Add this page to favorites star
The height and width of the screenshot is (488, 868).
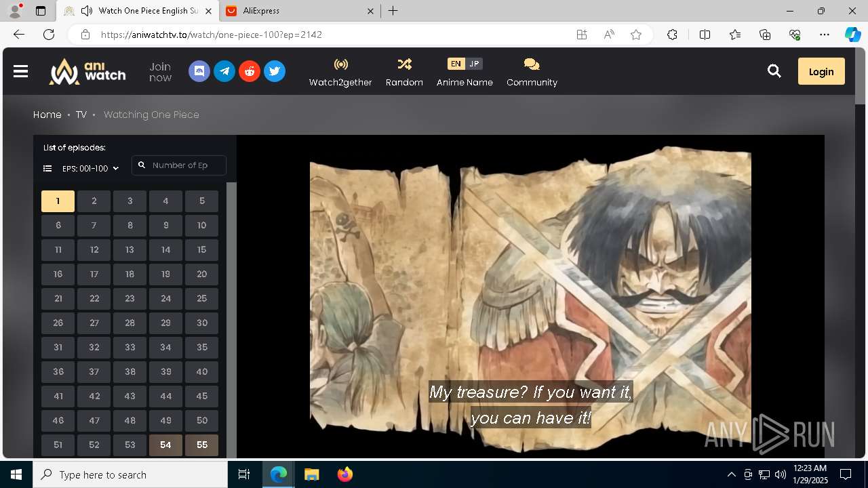[636, 35]
